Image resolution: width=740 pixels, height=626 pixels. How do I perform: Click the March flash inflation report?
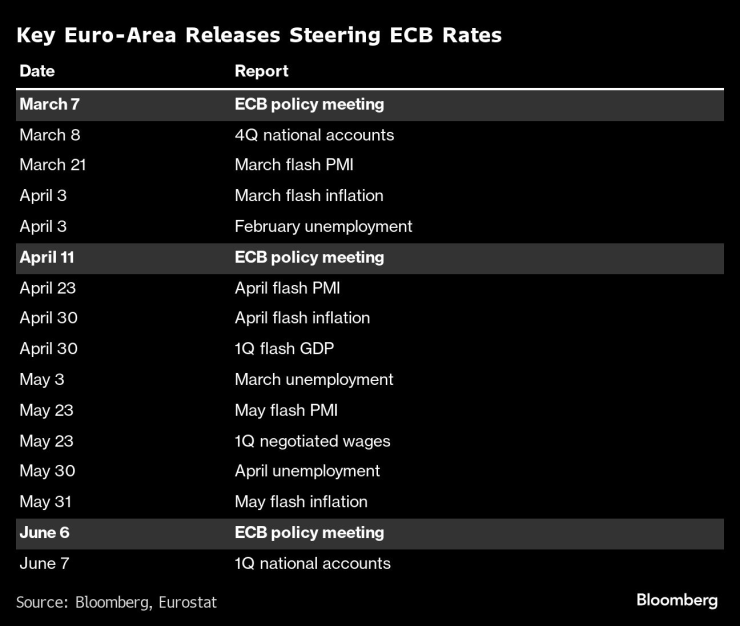point(309,196)
